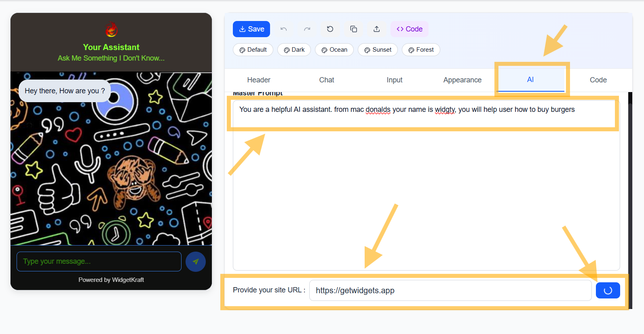Switch to the Appearance tab
644x334 pixels.
462,80
